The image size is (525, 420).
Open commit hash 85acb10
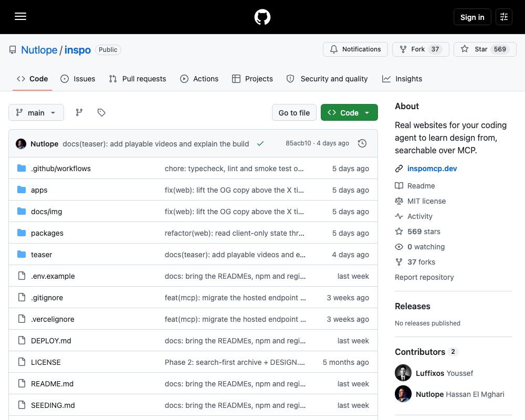(x=298, y=143)
